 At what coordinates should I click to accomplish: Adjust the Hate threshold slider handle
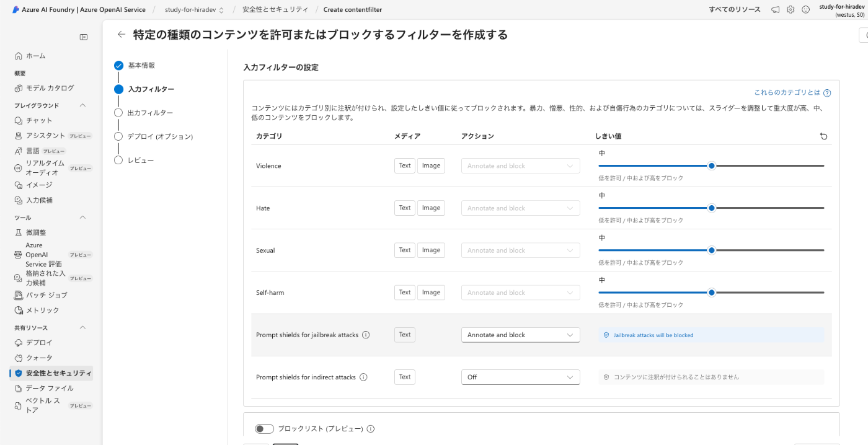[712, 208]
